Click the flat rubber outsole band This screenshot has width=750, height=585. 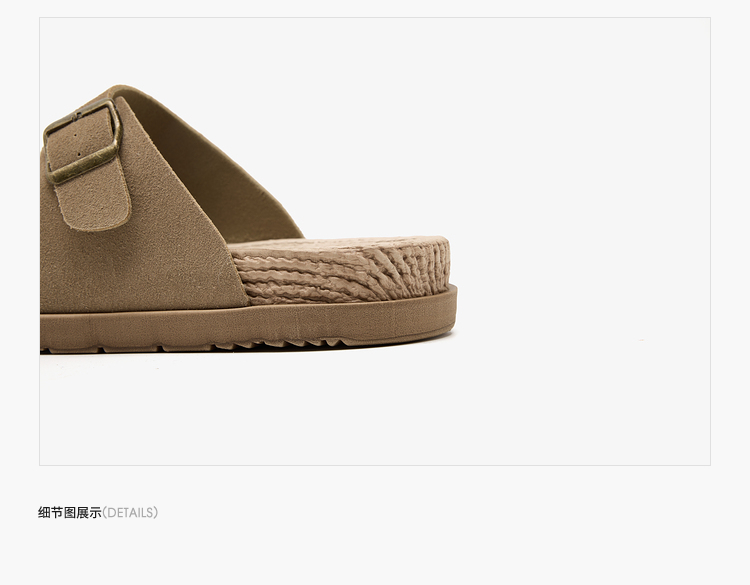[249, 323]
